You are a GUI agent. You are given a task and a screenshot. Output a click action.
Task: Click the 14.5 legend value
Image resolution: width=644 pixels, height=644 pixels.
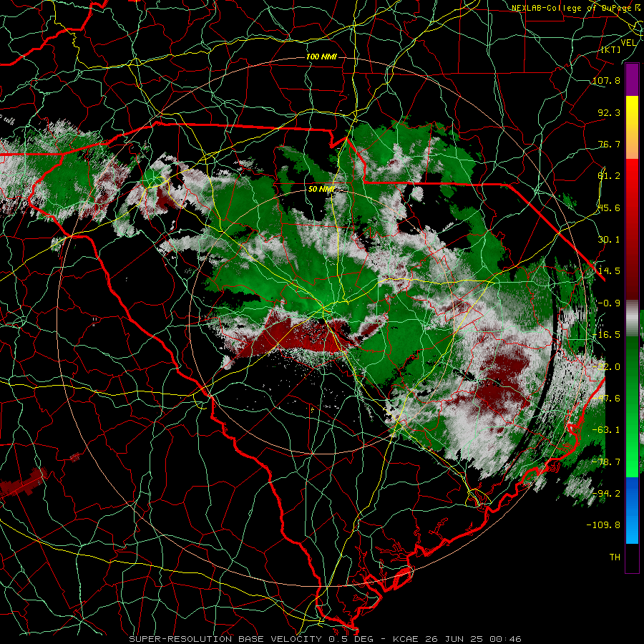coord(609,271)
